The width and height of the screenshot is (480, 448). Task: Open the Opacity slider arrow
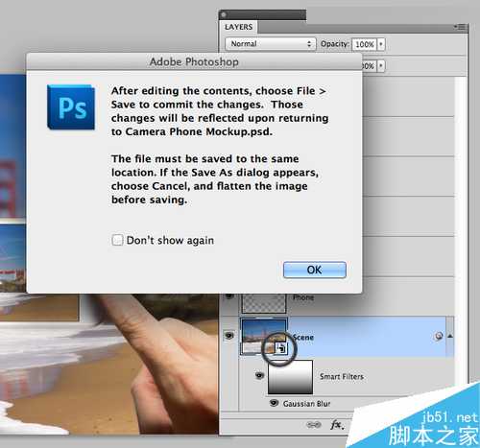[x=381, y=44]
